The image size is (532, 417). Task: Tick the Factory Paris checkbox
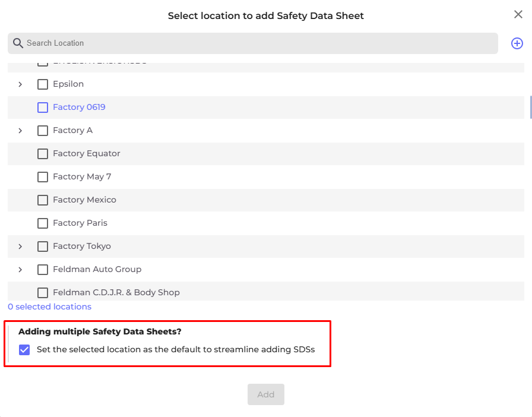point(43,223)
